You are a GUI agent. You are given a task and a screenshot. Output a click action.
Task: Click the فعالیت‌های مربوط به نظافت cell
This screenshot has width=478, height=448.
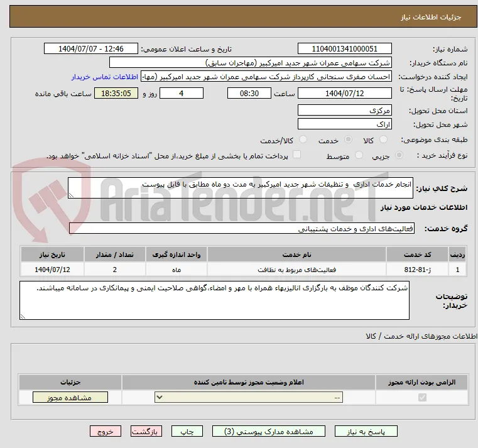296,270
